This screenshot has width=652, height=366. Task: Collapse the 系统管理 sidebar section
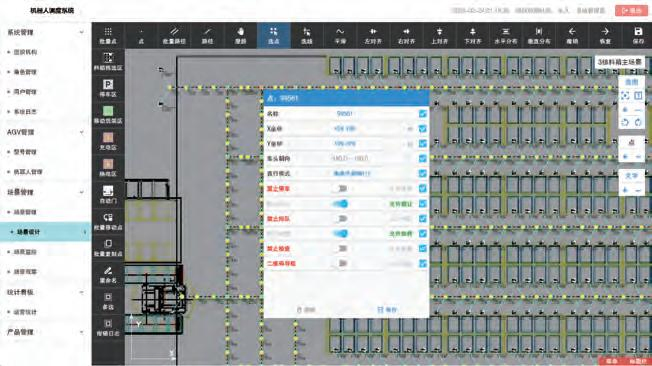pos(82,32)
